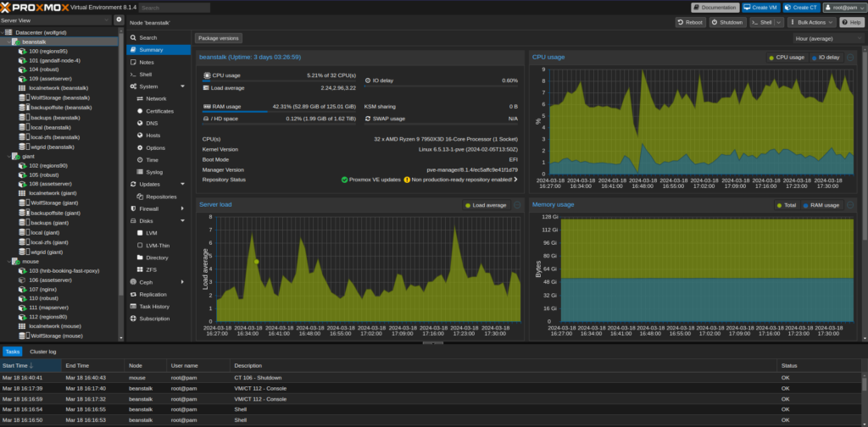Image resolution: width=868 pixels, height=427 pixels.
Task: Expand the Bulk Actions dropdown
Action: click(x=810, y=22)
